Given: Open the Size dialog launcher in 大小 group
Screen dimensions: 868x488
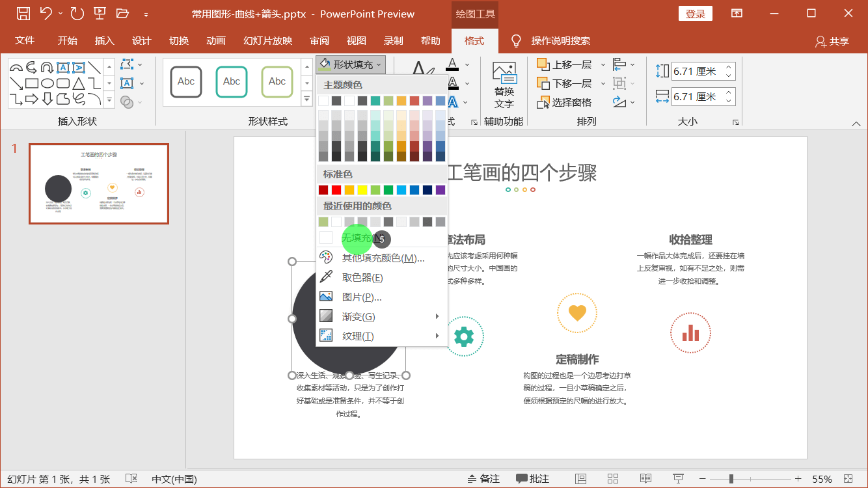Looking at the screenshot, I should tap(736, 122).
